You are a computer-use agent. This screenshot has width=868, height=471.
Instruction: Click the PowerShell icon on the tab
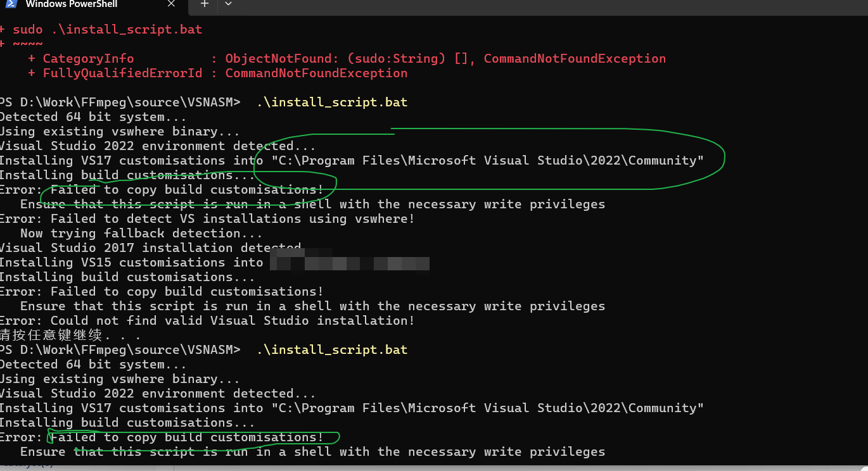coord(11,4)
